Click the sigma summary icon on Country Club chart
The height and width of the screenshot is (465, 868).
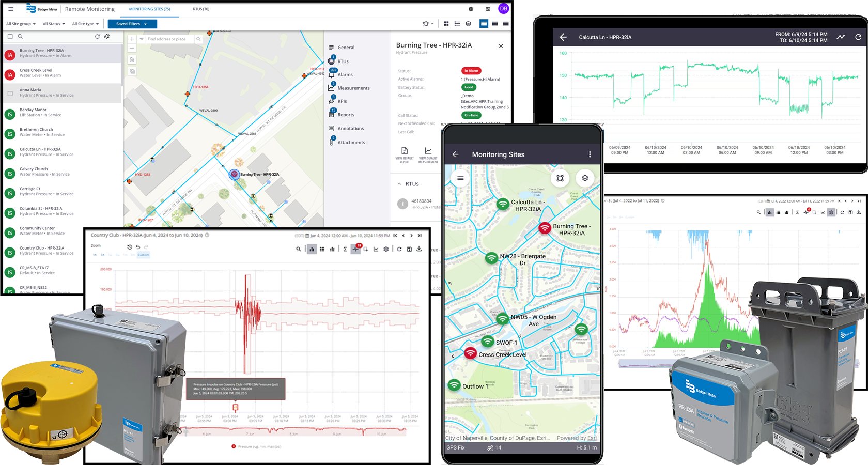[x=345, y=249]
